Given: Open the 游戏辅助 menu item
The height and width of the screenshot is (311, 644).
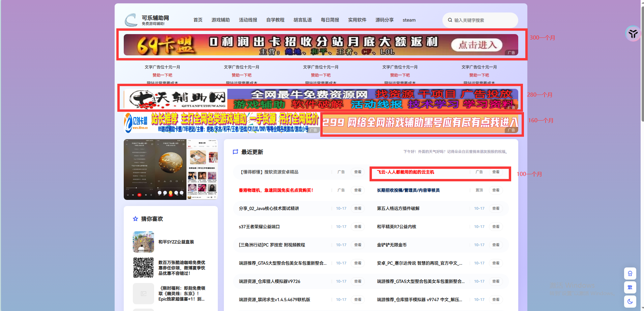Looking at the screenshot, I should pyautogui.click(x=221, y=20).
